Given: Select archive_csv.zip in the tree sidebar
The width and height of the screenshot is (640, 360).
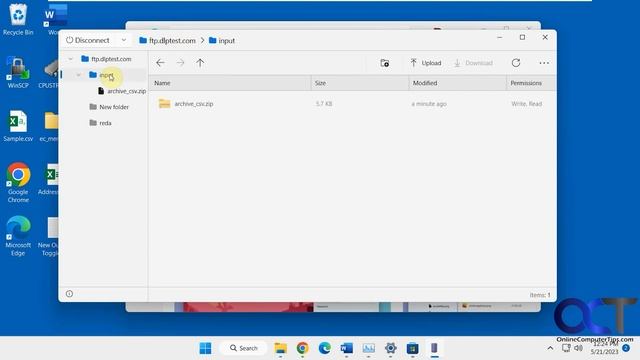Looking at the screenshot, I should [122, 91].
